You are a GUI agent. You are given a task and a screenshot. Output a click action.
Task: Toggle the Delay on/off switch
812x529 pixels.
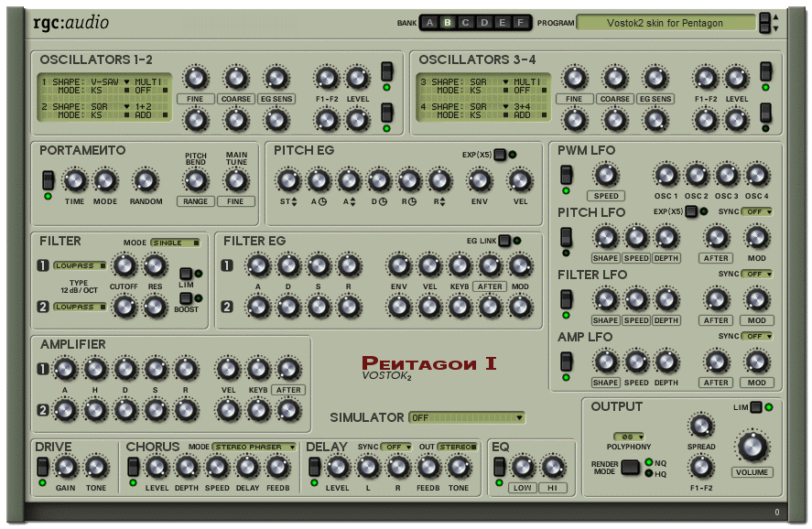click(x=314, y=467)
